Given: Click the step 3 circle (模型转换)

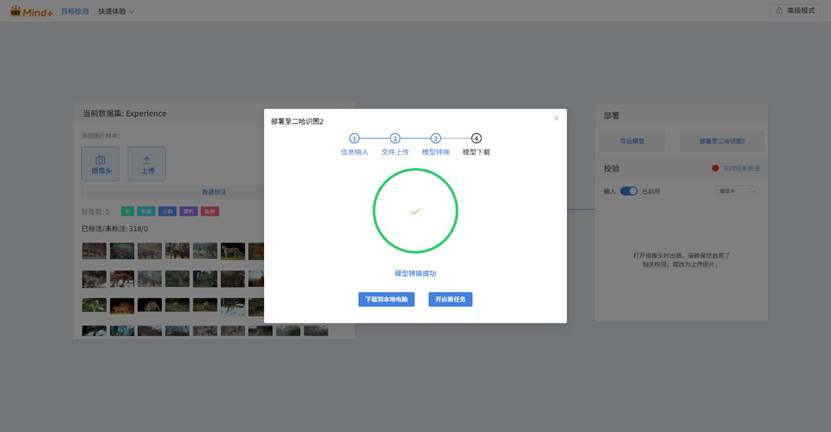Looking at the screenshot, I should click(436, 138).
